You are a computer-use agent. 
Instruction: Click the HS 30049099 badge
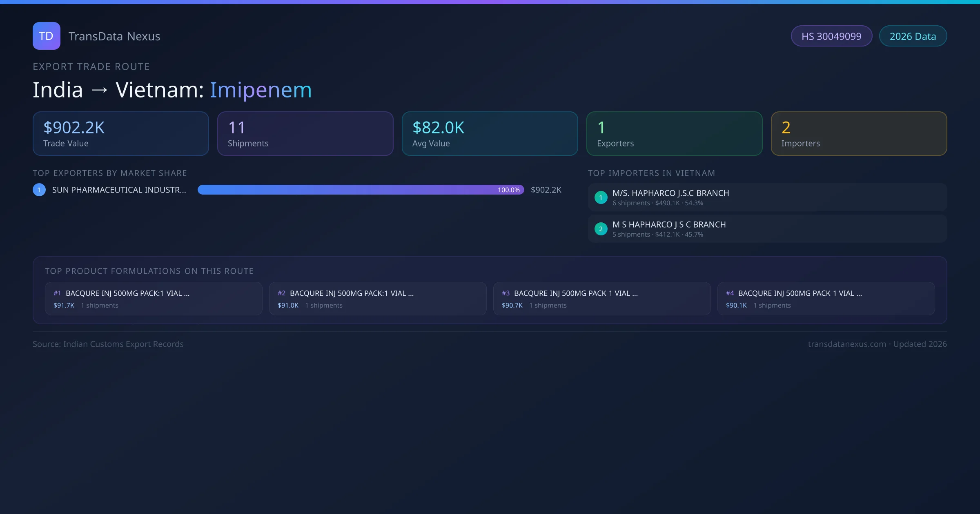tap(831, 36)
